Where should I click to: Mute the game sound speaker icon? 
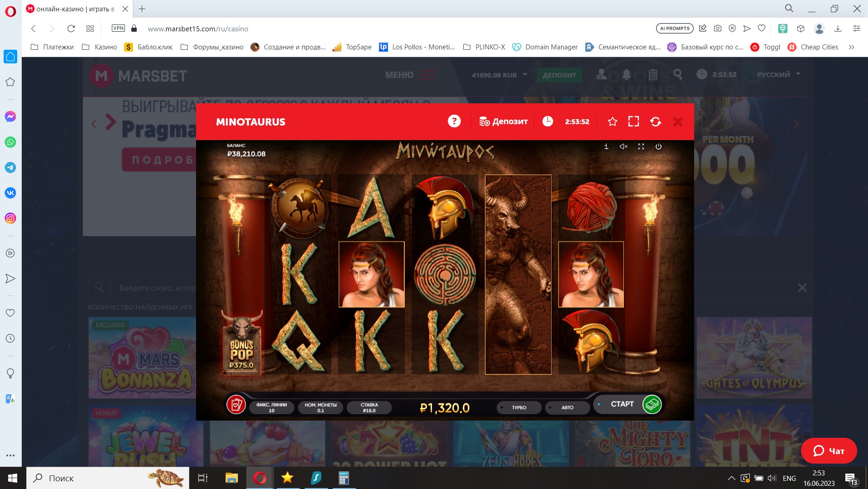623,146
